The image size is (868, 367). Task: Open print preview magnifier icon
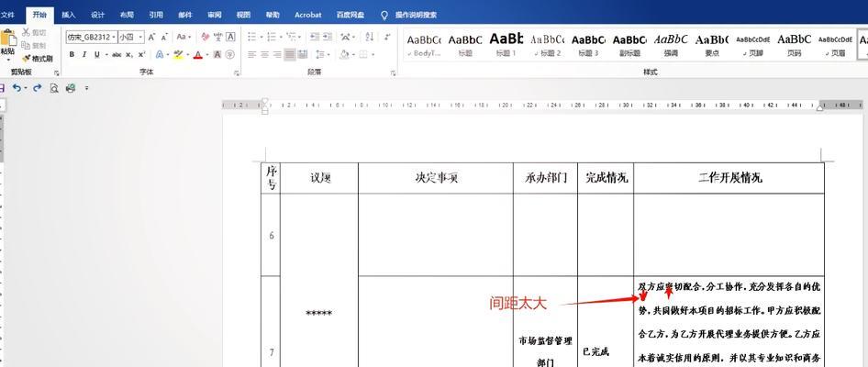click(54, 88)
